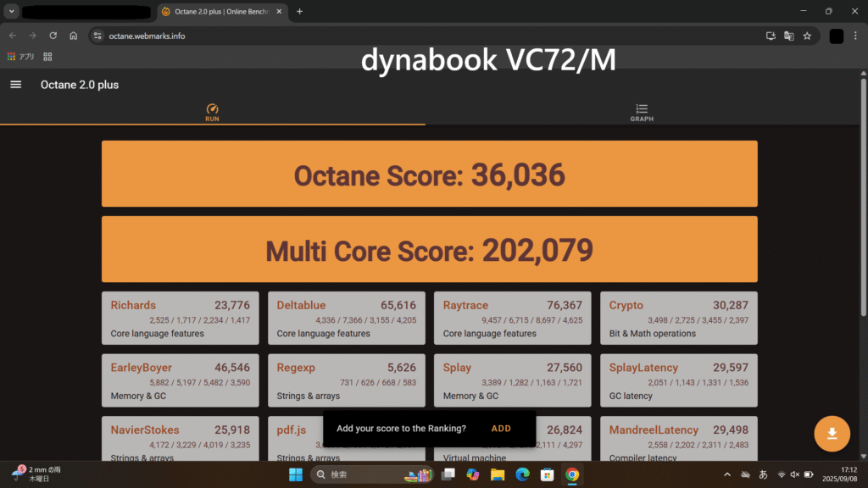The image size is (868, 488).
Task: Open a new browser tab
Action: (x=299, y=11)
